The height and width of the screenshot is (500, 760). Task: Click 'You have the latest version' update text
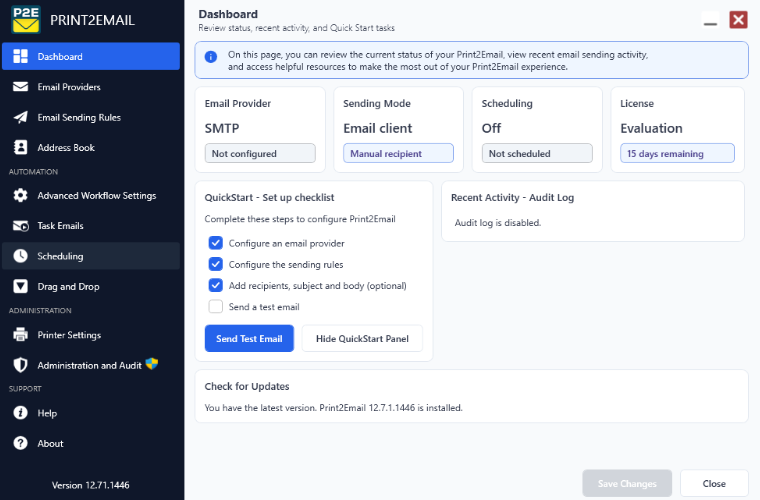click(333, 407)
